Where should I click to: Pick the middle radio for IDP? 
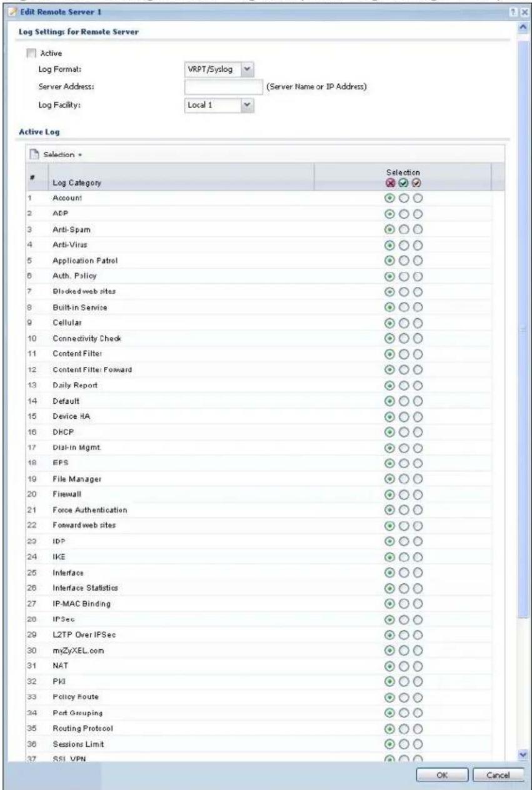(405, 541)
